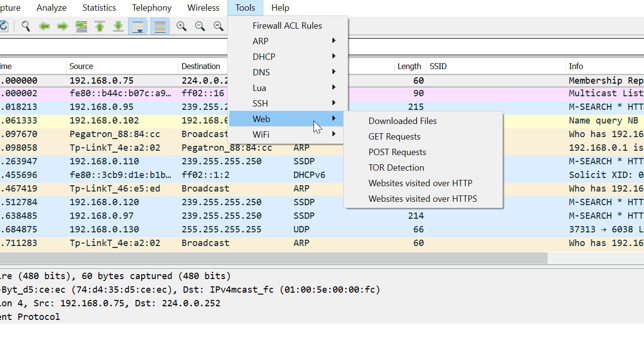Reset zoom to normal size
The image size is (644, 351).
[x=218, y=26]
